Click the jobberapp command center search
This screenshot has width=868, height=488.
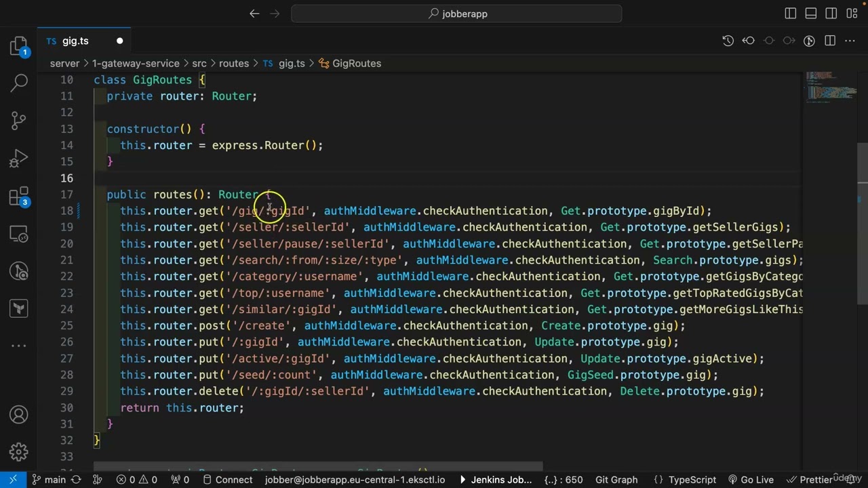tap(456, 14)
